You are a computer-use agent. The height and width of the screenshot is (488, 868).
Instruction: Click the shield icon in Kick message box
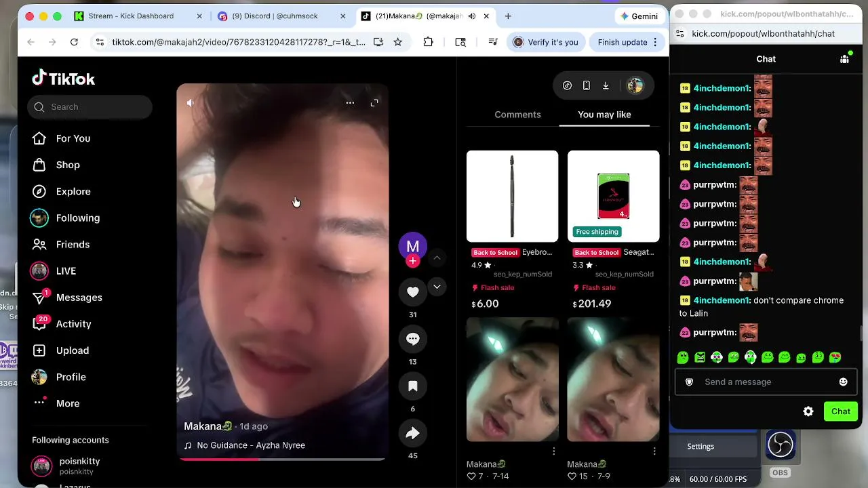click(x=689, y=382)
